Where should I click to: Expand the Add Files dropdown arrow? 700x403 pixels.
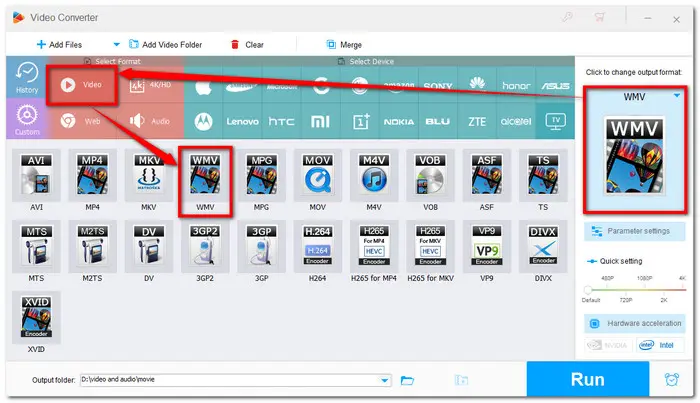coord(117,45)
